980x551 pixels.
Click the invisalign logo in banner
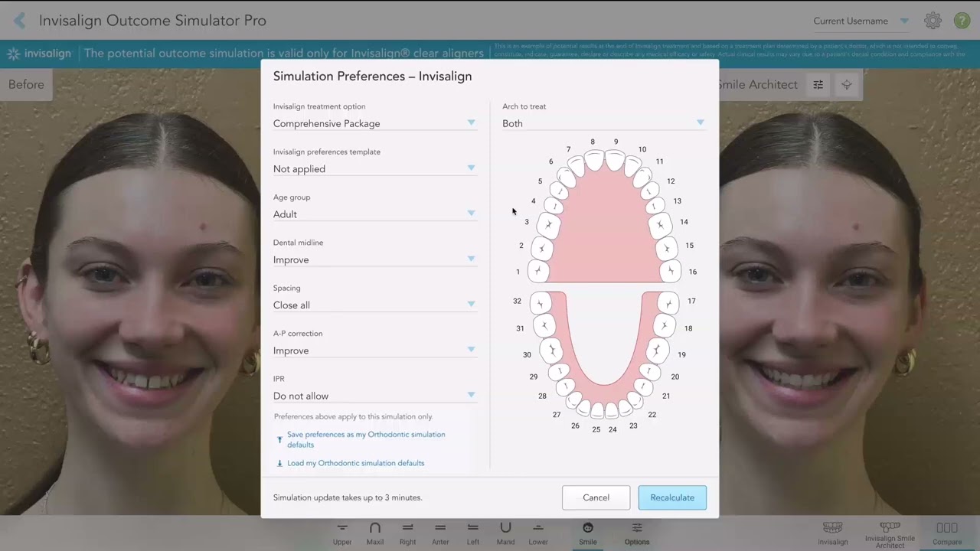39,54
